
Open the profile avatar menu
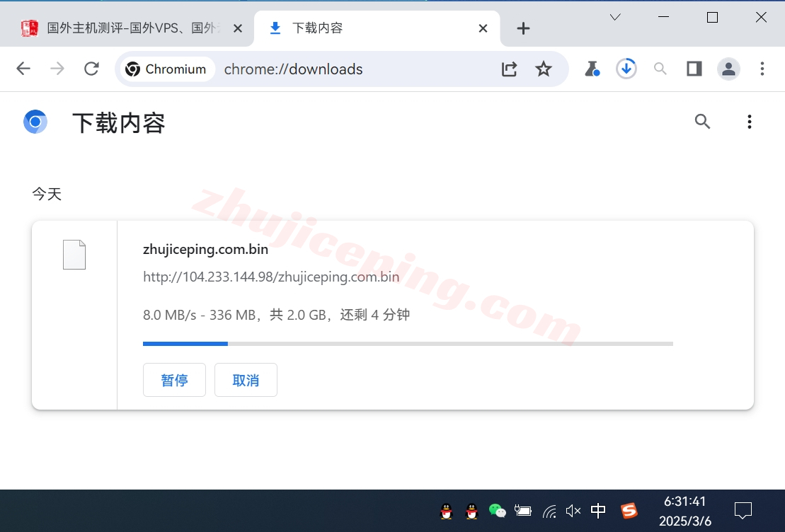[728, 69]
